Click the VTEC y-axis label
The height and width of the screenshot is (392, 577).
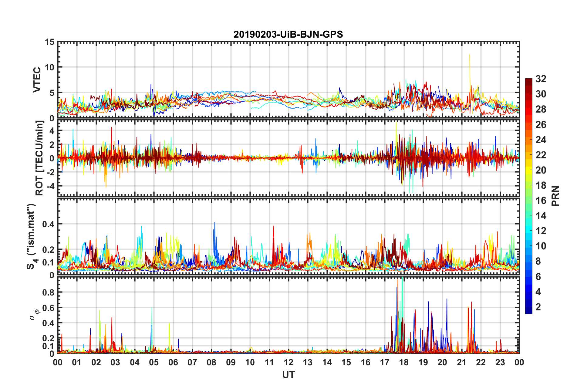pos(37,80)
